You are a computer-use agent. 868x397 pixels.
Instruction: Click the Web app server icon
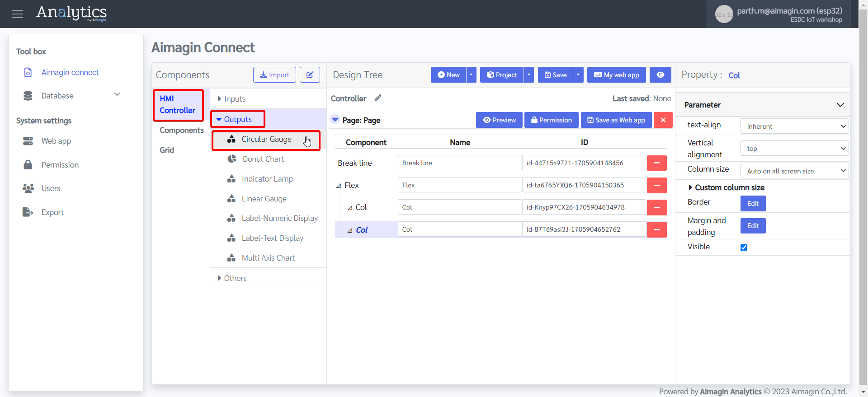click(x=28, y=141)
